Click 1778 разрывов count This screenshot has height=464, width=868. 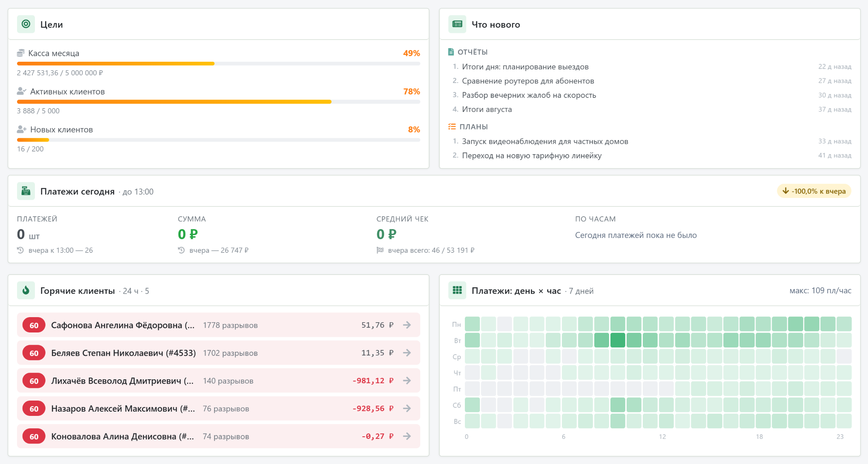pos(230,325)
